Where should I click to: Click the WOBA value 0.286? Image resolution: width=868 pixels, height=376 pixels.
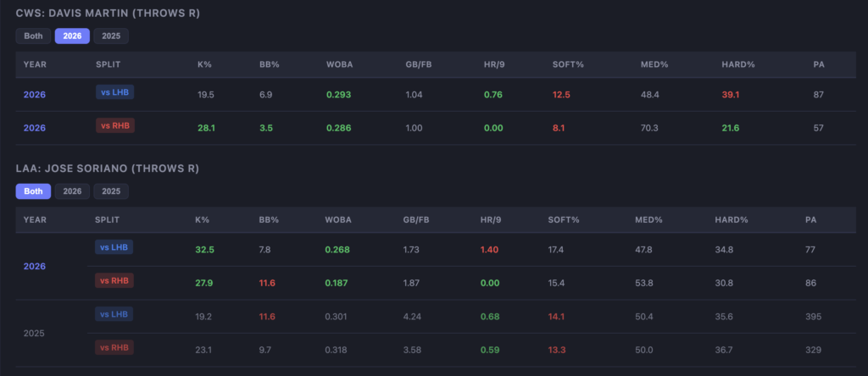[338, 128]
